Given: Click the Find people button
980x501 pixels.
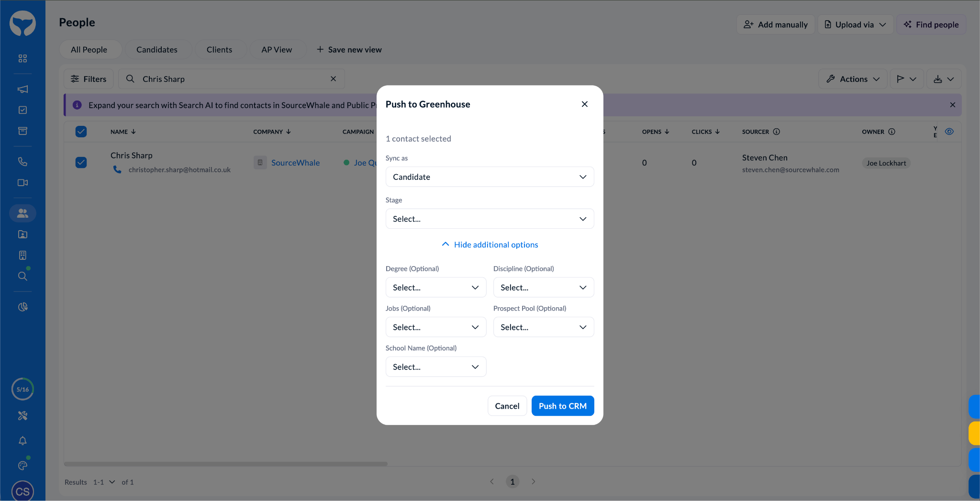Looking at the screenshot, I should tap(931, 24).
